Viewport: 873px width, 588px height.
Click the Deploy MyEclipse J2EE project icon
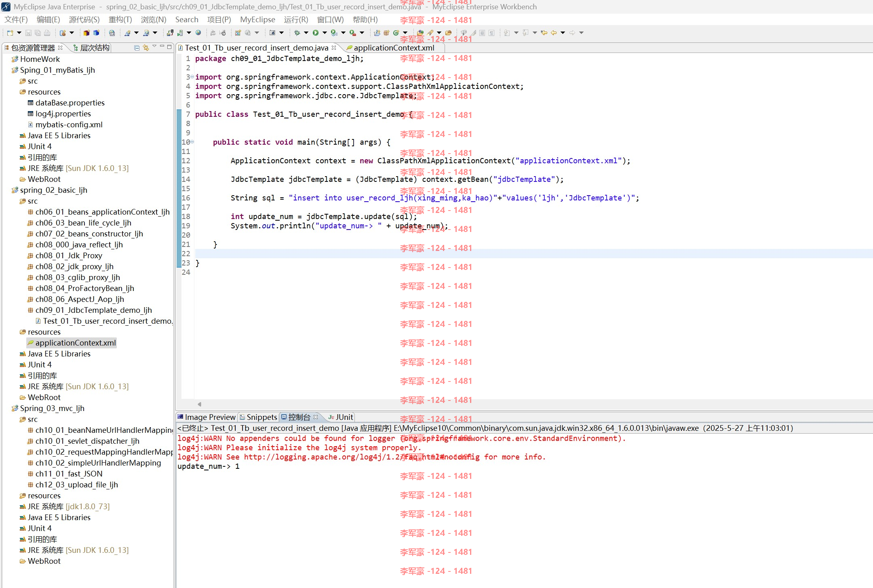[170, 33]
